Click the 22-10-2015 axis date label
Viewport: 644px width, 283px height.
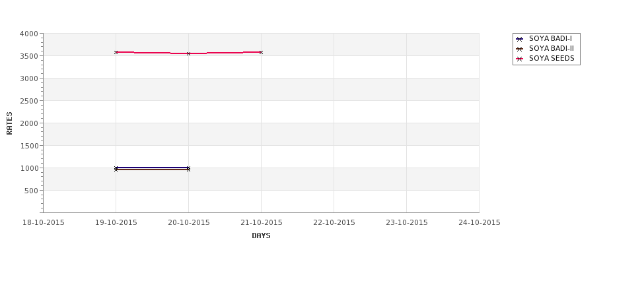pos(334,223)
